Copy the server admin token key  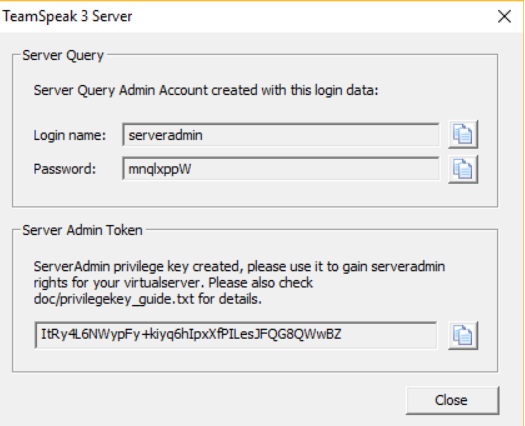463,335
